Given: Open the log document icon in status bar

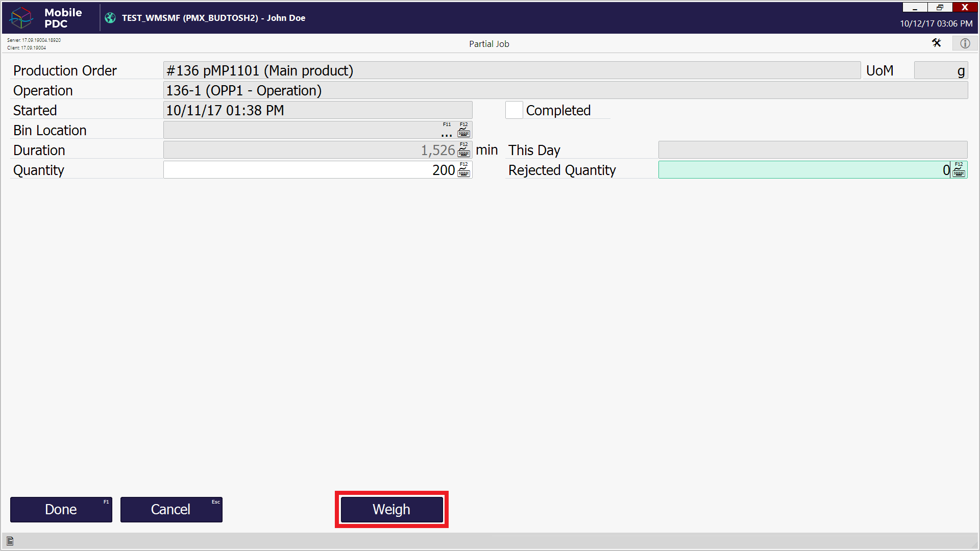Looking at the screenshot, I should click(x=10, y=541).
